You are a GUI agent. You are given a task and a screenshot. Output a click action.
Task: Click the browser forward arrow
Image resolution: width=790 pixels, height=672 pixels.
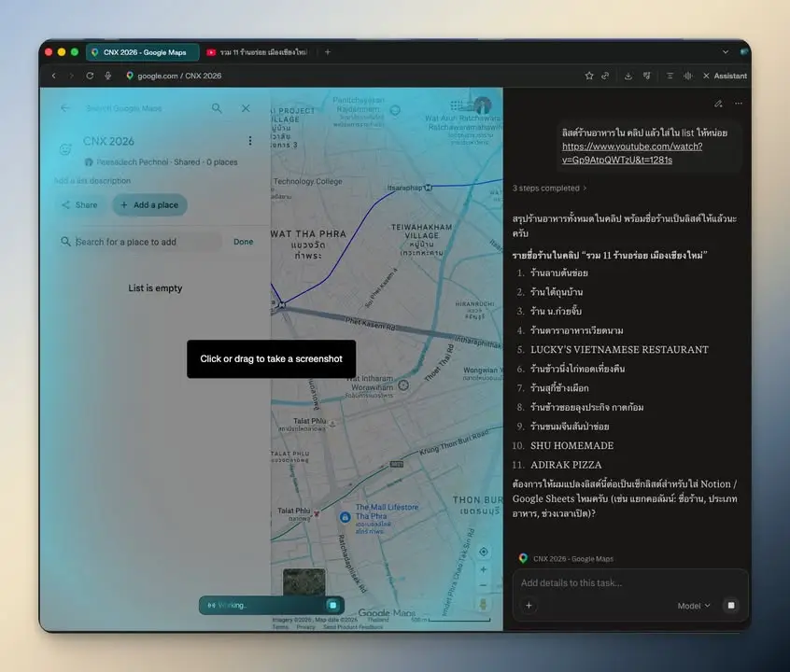72,76
